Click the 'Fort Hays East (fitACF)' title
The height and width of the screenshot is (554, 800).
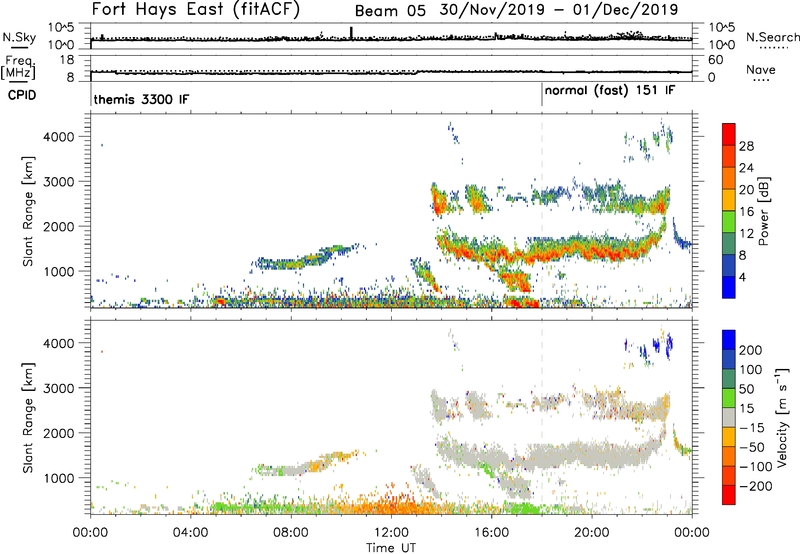tap(196, 10)
